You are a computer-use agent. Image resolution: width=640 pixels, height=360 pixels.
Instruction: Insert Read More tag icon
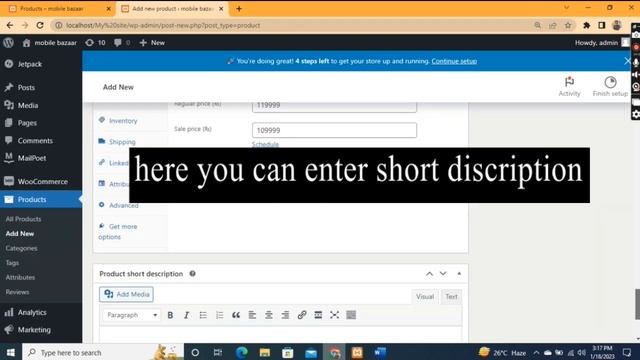tap(318, 315)
